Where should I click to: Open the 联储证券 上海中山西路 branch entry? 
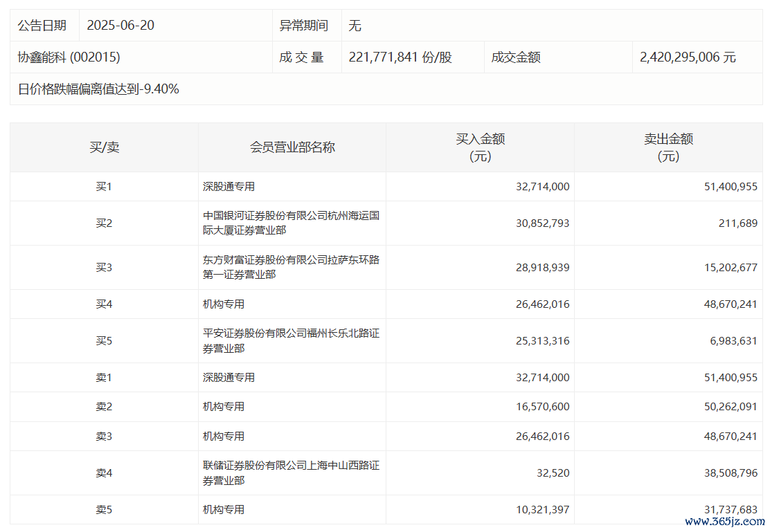pyautogui.click(x=291, y=473)
